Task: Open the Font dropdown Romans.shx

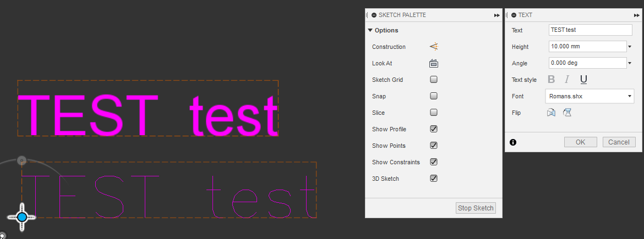Action: click(590, 96)
